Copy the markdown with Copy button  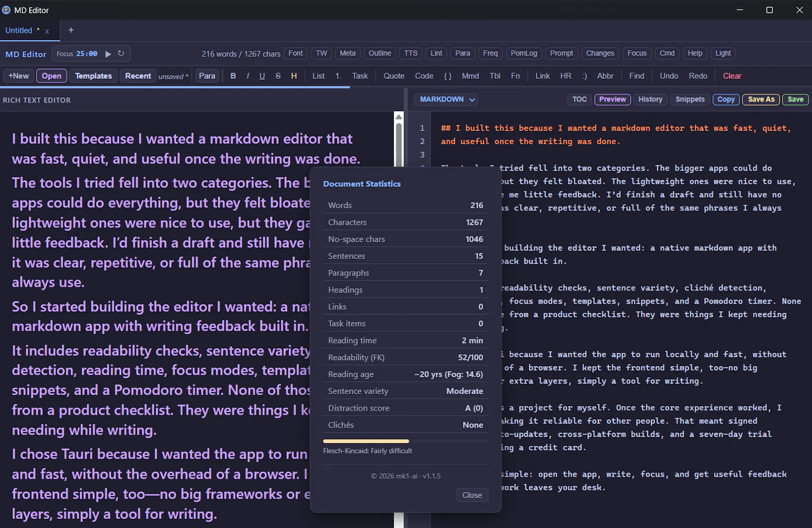[726, 100]
